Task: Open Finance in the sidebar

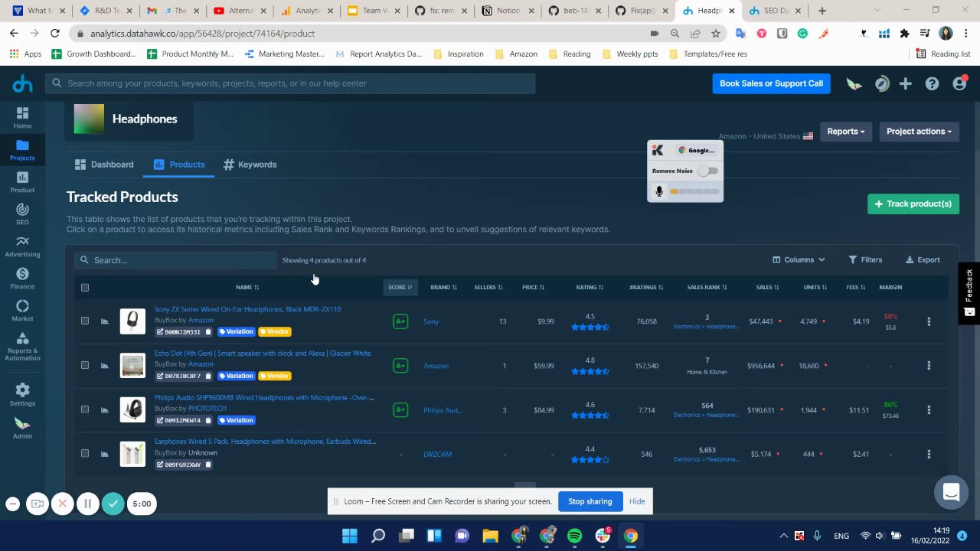Action: (x=22, y=279)
